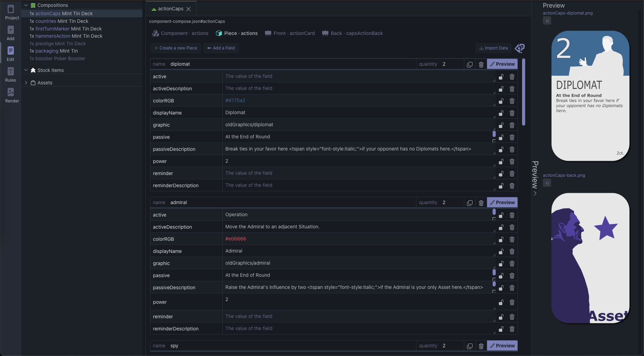
Task: Toggle lock on admiral's displayName field
Action: pos(501,251)
